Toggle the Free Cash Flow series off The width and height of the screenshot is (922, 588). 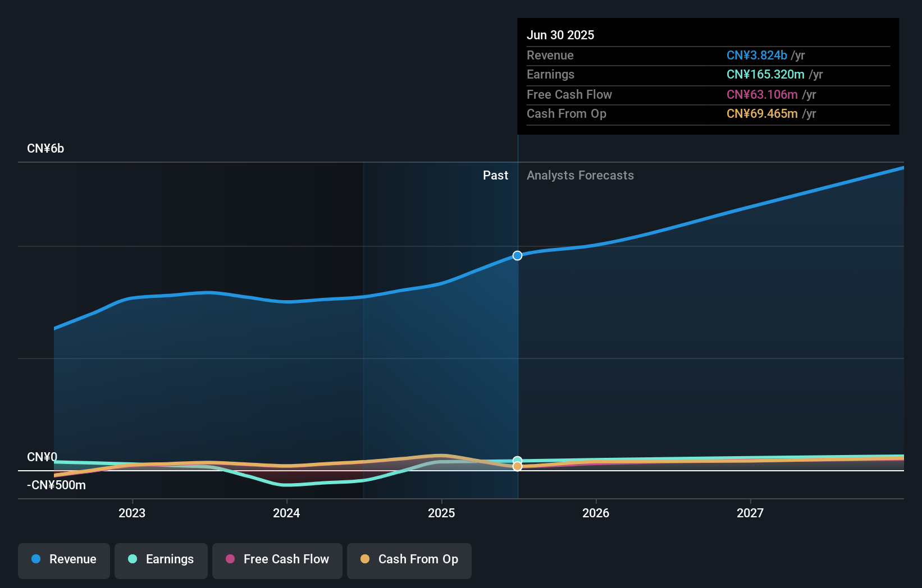click(x=277, y=559)
